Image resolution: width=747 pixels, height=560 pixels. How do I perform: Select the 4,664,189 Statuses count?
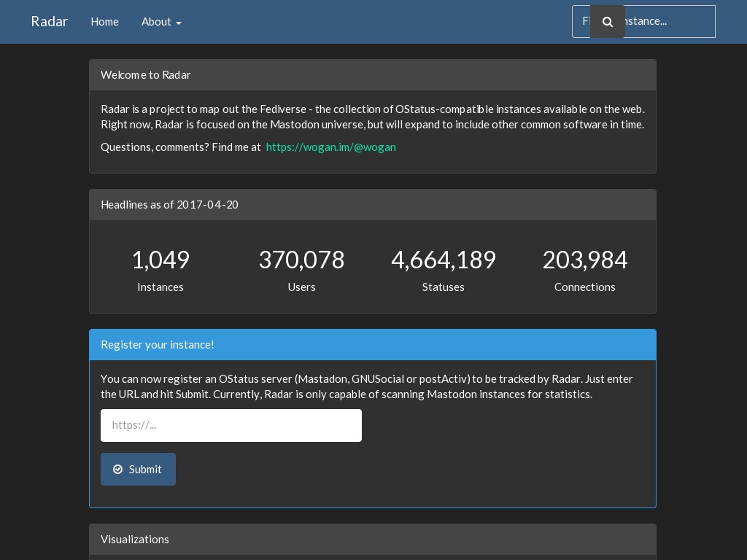pyautogui.click(x=443, y=260)
